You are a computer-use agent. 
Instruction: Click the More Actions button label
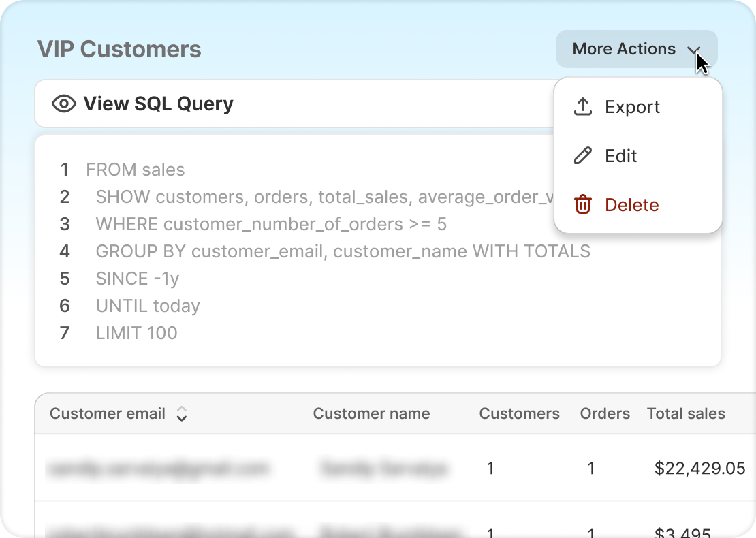(x=623, y=49)
